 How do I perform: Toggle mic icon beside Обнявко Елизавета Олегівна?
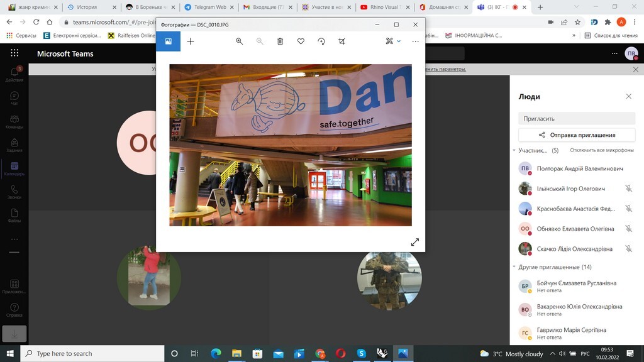(x=628, y=229)
